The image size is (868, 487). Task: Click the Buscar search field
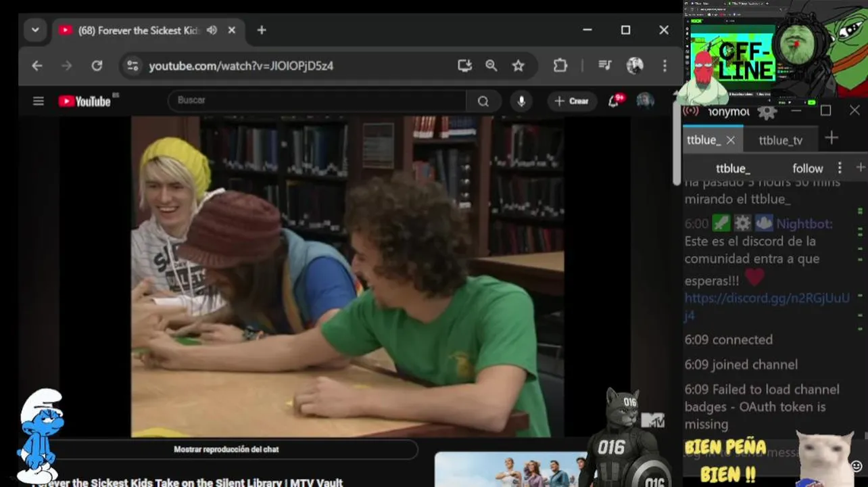point(317,100)
